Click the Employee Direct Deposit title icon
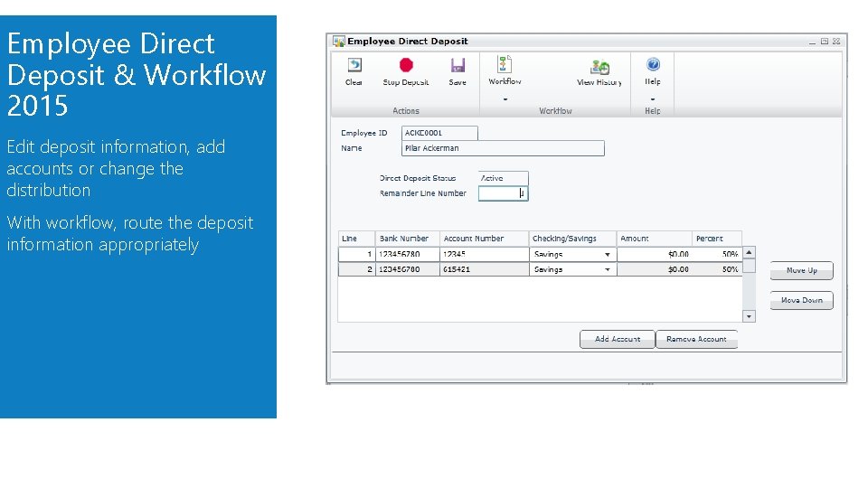The height and width of the screenshot is (488, 868). click(338, 42)
